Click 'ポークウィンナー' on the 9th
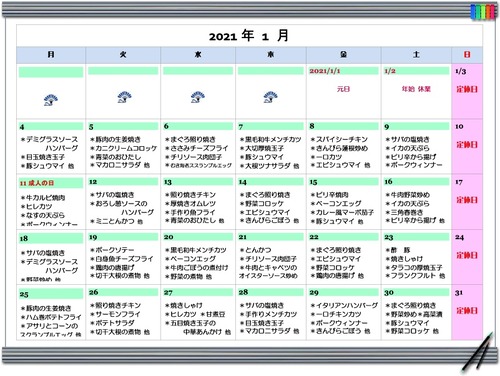The width and height of the screenshot is (500, 376). 416,165
